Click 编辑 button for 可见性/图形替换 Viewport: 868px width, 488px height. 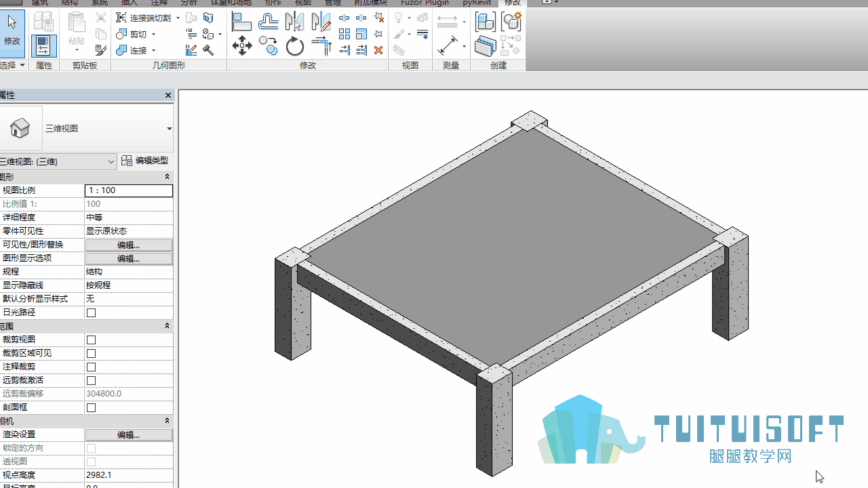click(x=129, y=245)
